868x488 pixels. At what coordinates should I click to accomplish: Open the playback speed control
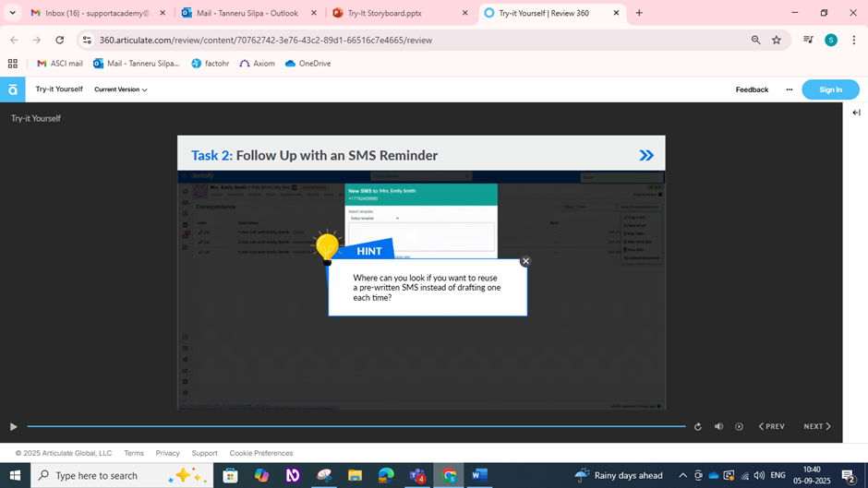739,426
